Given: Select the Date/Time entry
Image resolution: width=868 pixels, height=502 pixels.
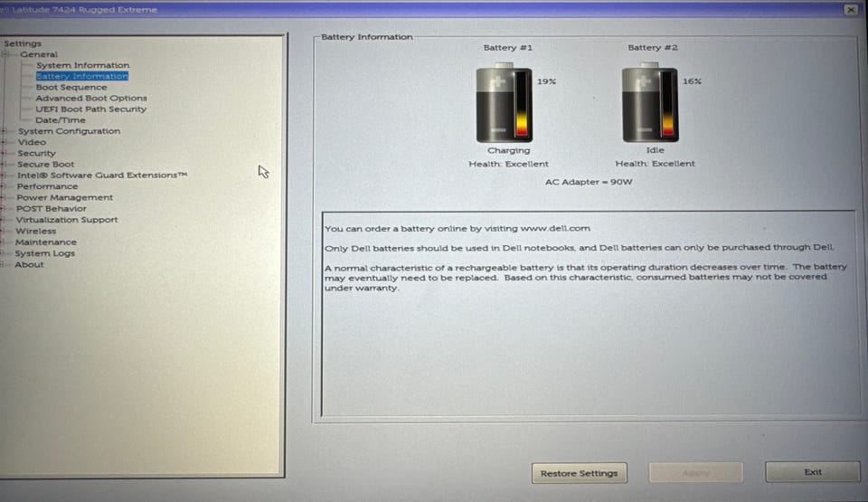Looking at the screenshot, I should coord(61,120).
